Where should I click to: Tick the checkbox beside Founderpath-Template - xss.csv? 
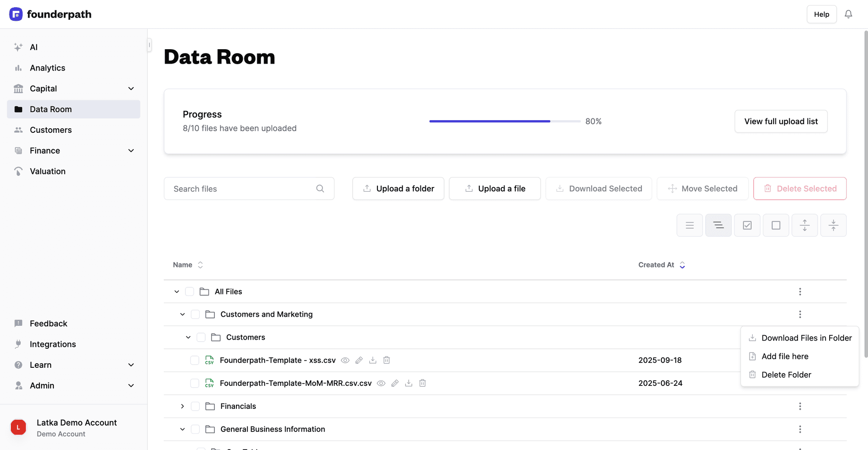pos(195,360)
